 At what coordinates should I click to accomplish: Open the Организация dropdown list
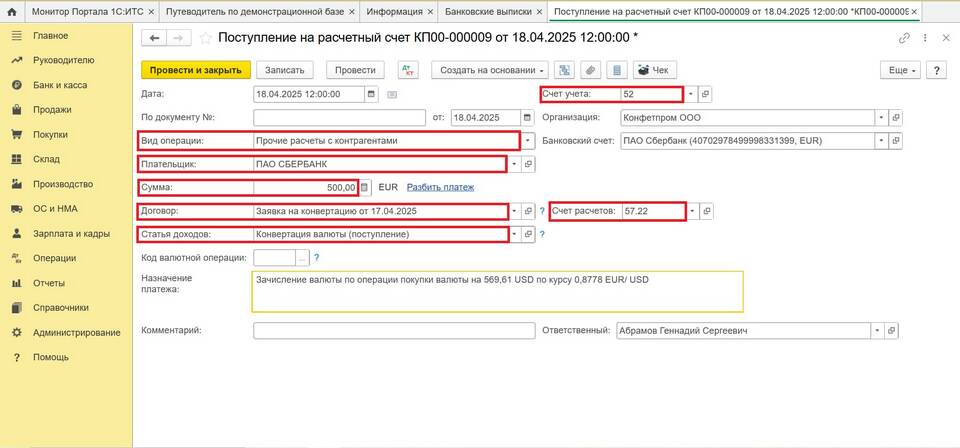pos(881,117)
